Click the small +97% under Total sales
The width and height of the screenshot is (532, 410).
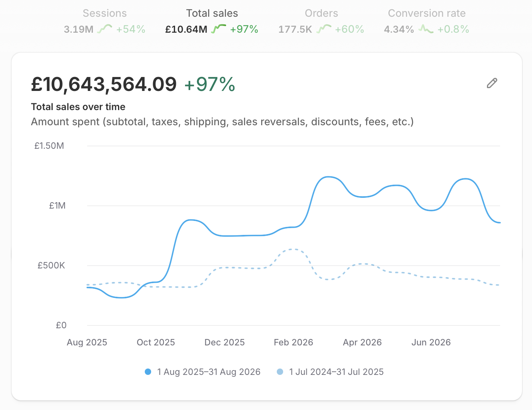pyautogui.click(x=244, y=29)
